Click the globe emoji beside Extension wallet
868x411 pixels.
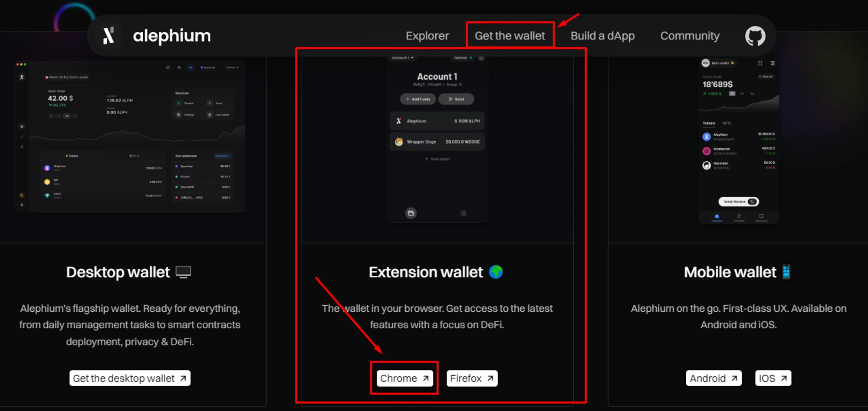point(496,272)
